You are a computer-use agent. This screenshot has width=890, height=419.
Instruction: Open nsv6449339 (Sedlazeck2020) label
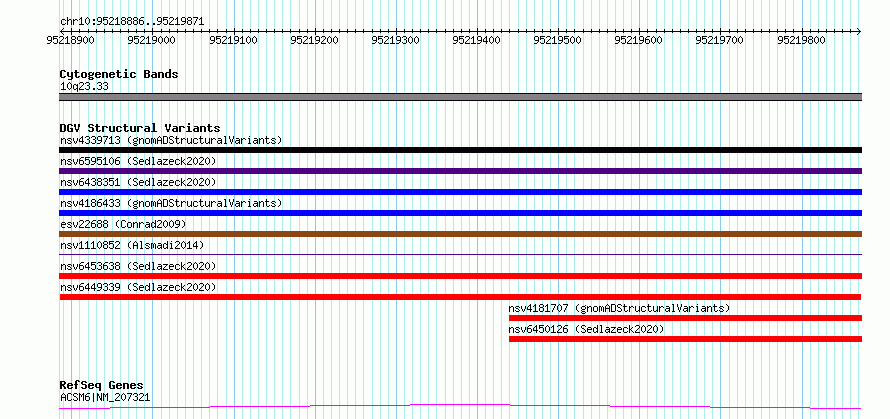[x=138, y=287]
